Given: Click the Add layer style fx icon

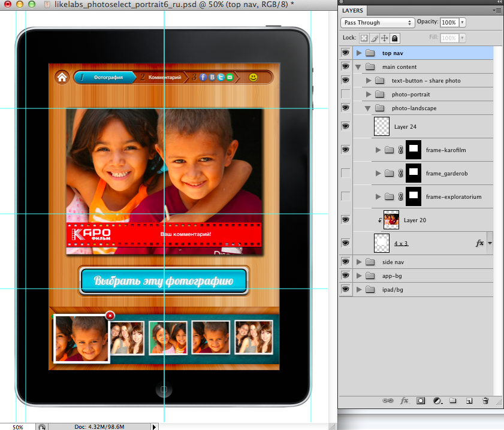Looking at the screenshot, I should (x=405, y=401).
